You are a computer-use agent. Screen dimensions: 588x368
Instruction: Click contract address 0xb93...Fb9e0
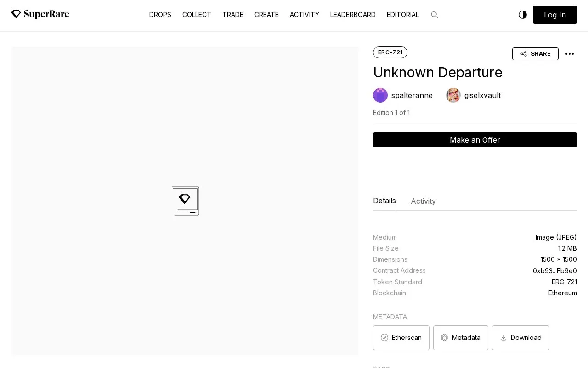[x=555, y=271]
